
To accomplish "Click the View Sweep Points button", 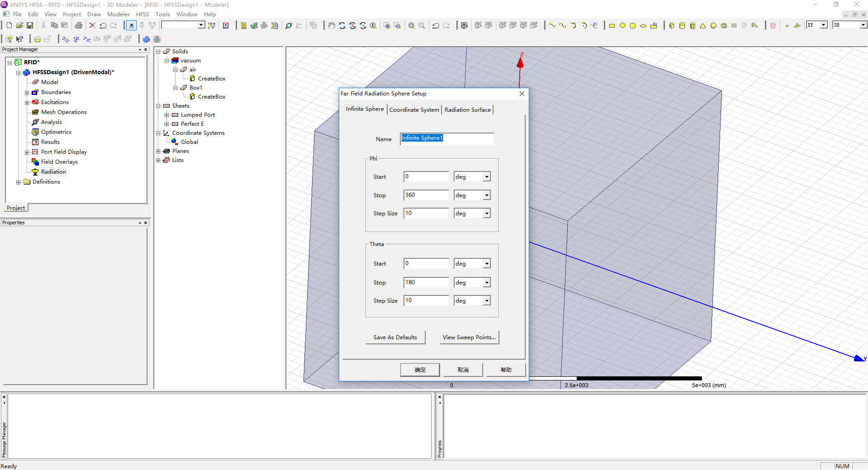I will point(469,337).
